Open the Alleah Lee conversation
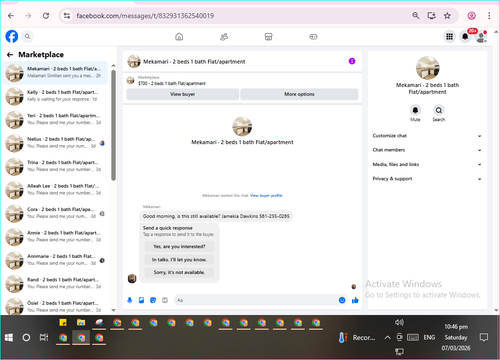Viewport: 500px width, 360px height. coord(55,190)
